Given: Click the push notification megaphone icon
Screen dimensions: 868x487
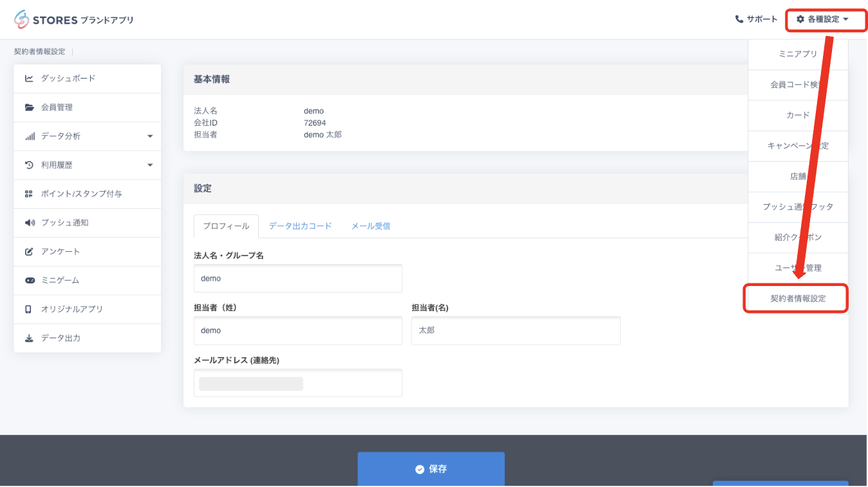Looking at the screenshot, I should click(x=29, y=223).
